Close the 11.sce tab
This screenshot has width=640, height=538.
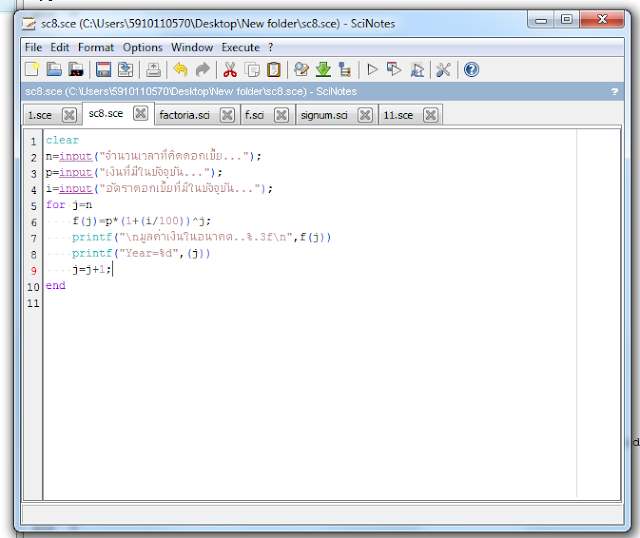(431, 115)
